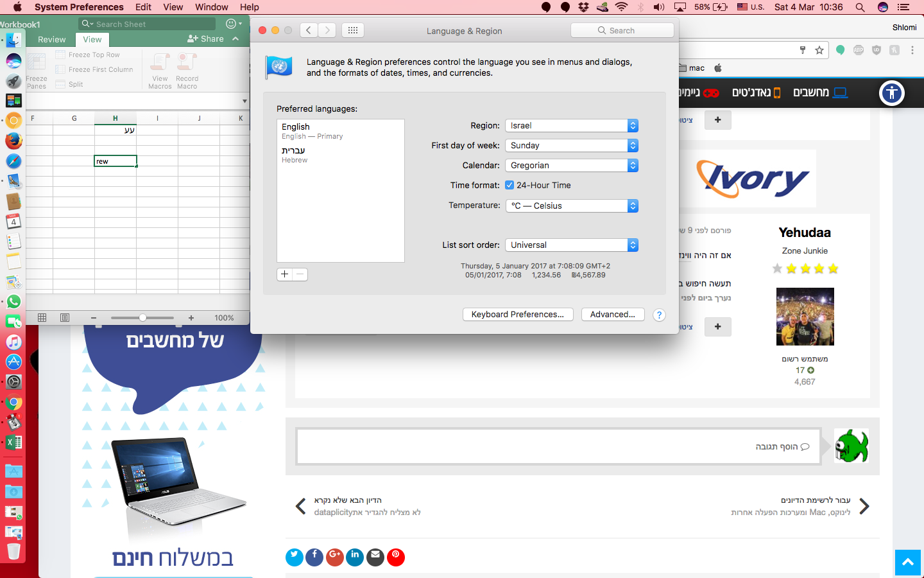The image size is (924, 578).
Task: Remove a language with the minus button
Action: pos(300,274)
